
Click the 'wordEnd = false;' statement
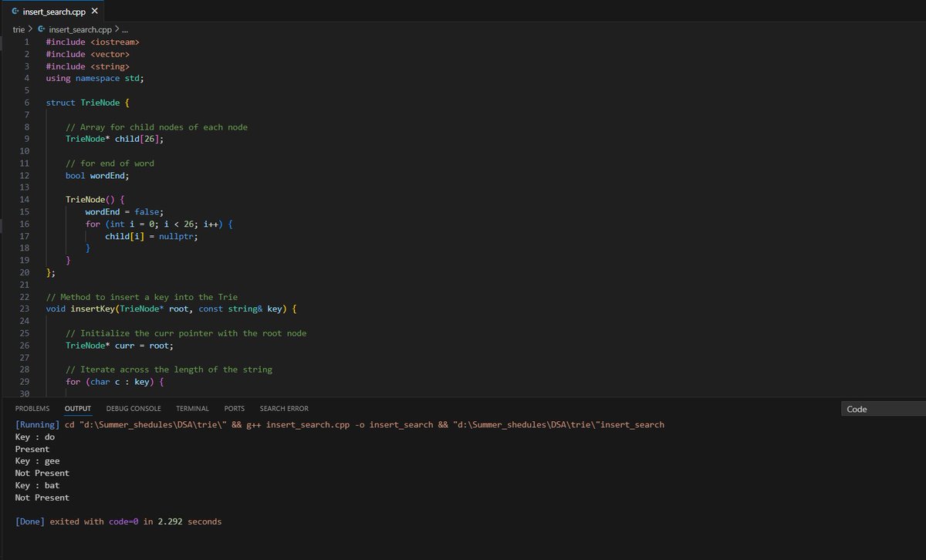coord(125,212)
